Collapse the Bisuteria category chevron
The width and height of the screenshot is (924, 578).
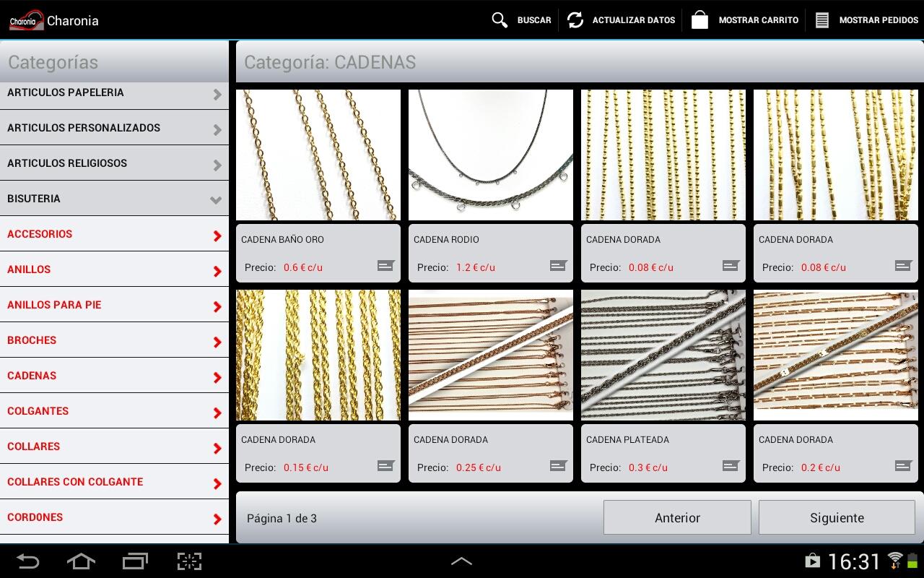point(216,200)
